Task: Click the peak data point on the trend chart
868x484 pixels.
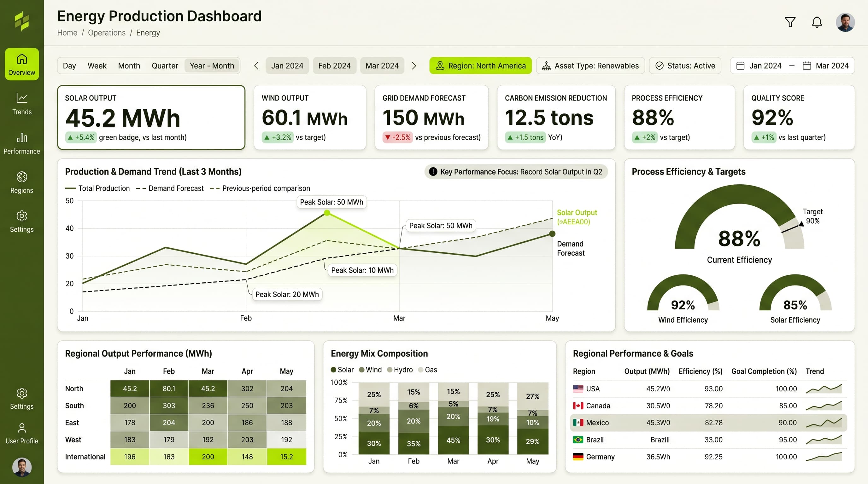Action: 327,213
